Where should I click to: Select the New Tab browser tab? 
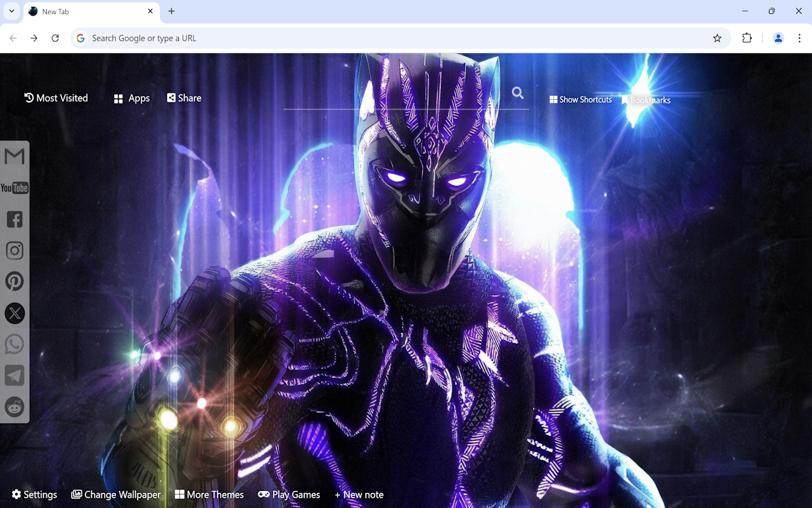point(91,11)
